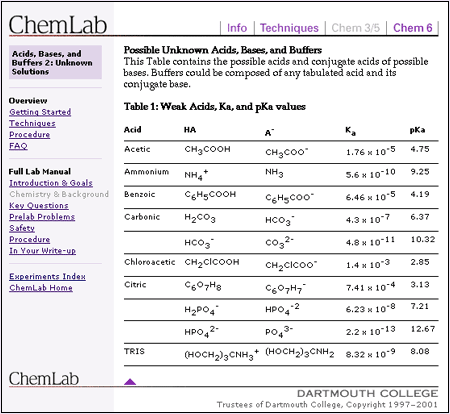Image resolution: width=450 pixels, height=414 pixels.
Task: Click the CH3COOH formula cell
Action: (x=207, y=150)
